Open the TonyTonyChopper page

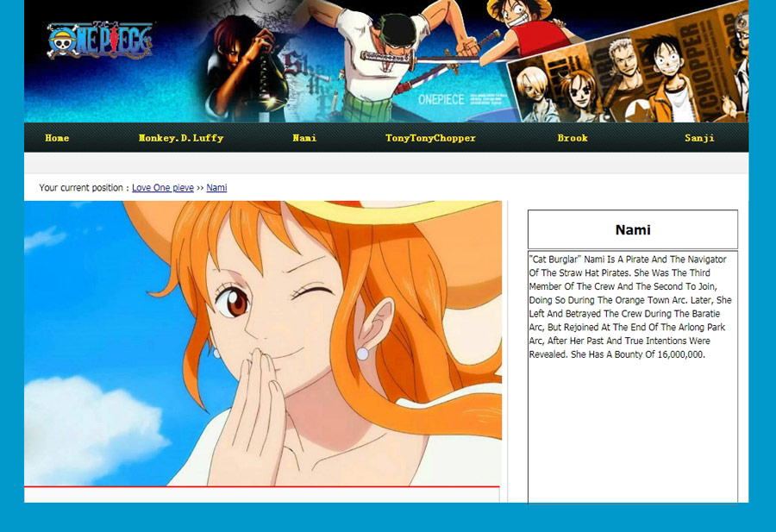coord(430,138)
